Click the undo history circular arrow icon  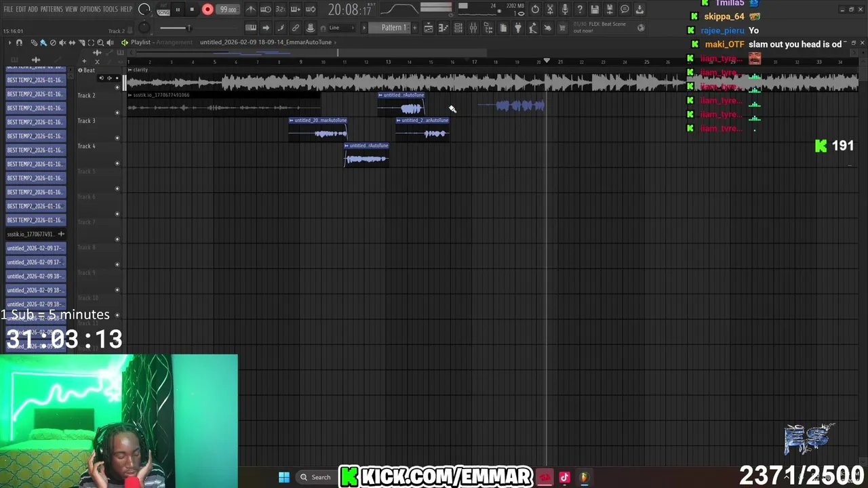coord(535,9)
